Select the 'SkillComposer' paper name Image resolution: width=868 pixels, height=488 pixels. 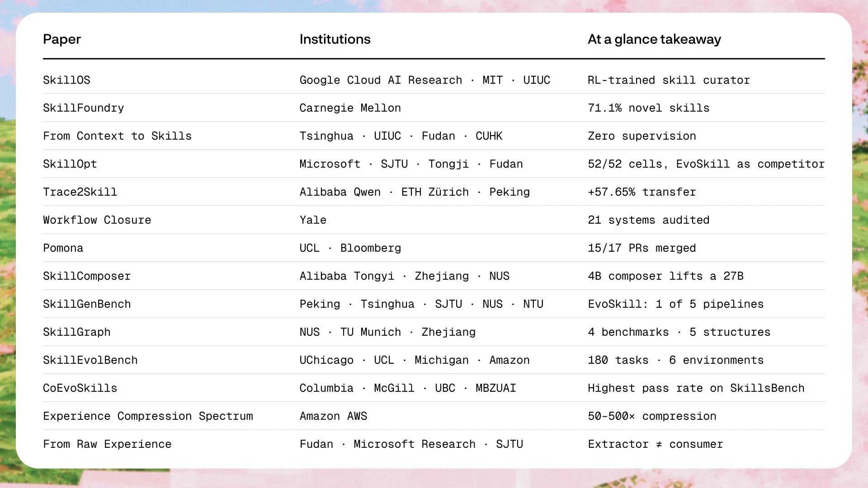87,276
